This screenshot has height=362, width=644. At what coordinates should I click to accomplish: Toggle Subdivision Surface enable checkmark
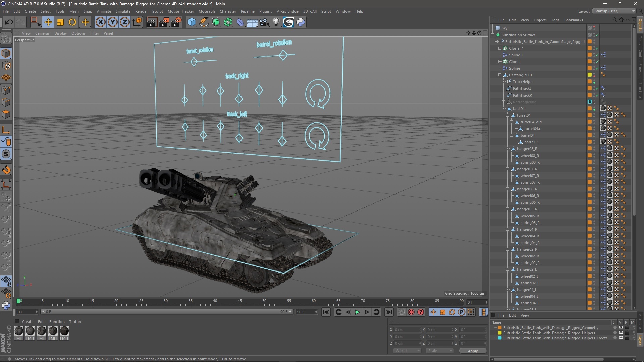[x=597, y=35]
